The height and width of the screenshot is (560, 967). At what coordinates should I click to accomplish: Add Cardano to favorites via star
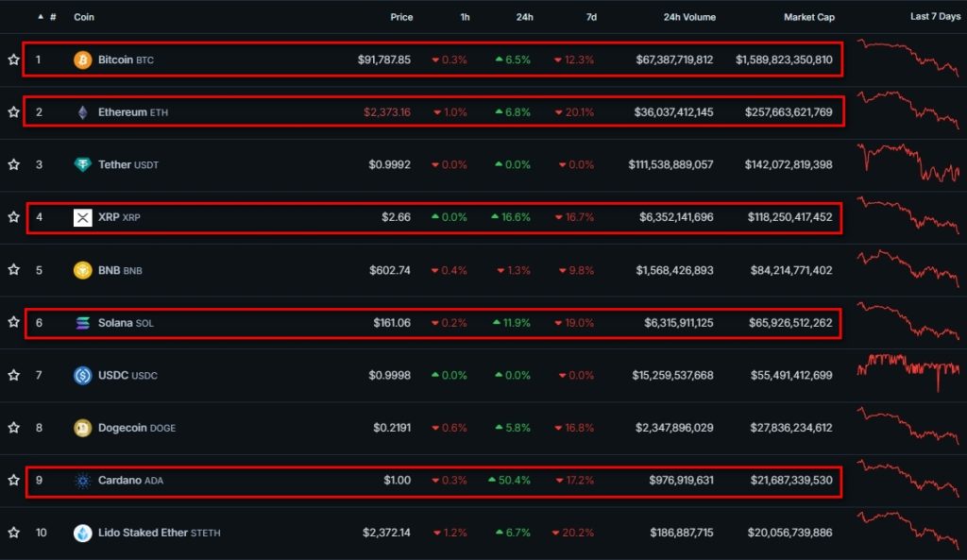point(13,480)
